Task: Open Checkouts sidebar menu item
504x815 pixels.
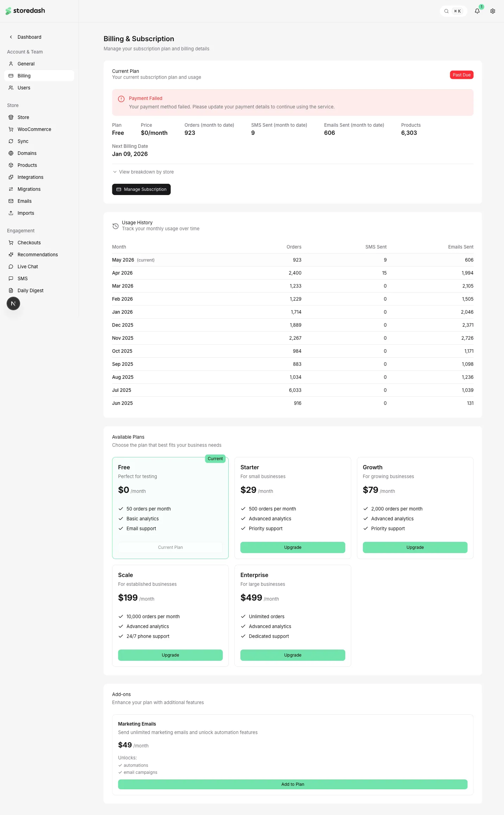Action: [x=39, y=243]
